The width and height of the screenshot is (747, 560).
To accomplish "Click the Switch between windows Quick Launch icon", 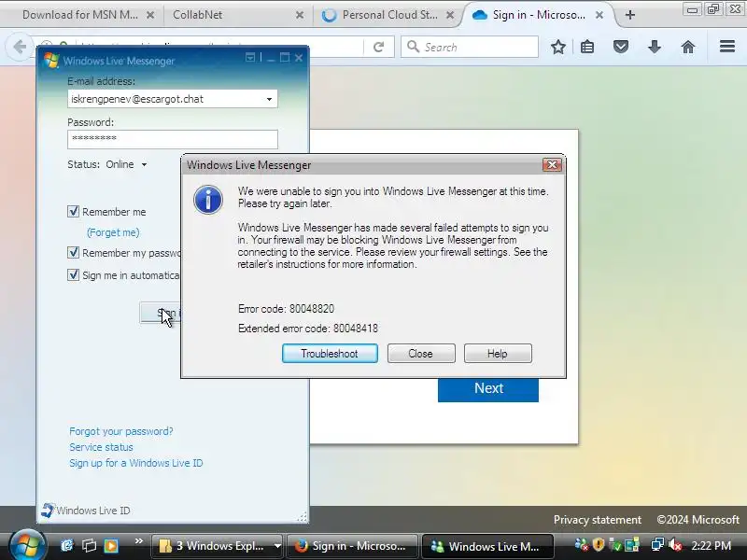I will pyautogui.click(x=89, y=545).
